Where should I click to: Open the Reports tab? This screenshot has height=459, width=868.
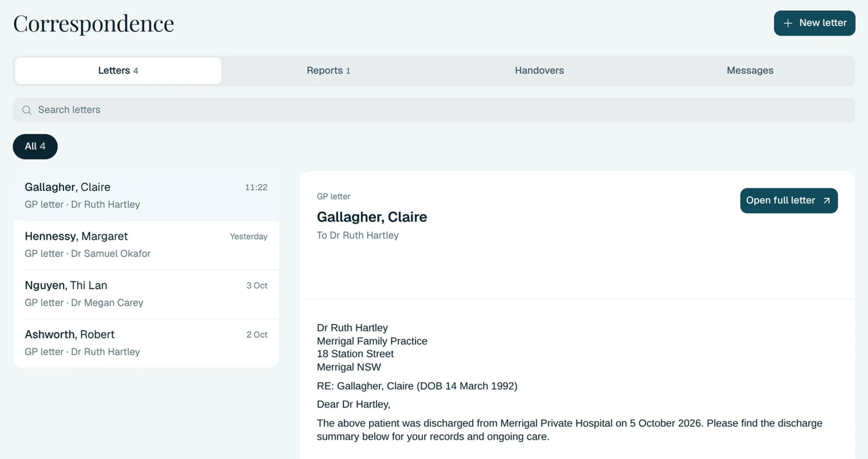pyautogui.click(x=328, y=70)
